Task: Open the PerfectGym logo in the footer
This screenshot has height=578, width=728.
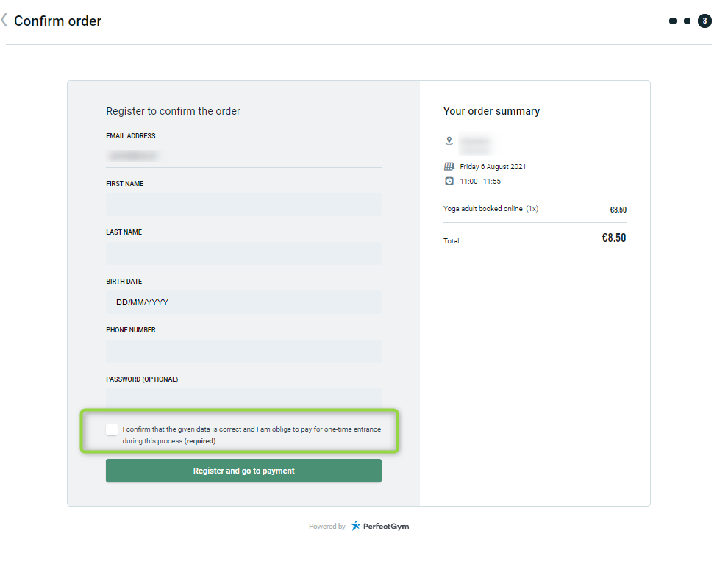Action: (379, 526)
